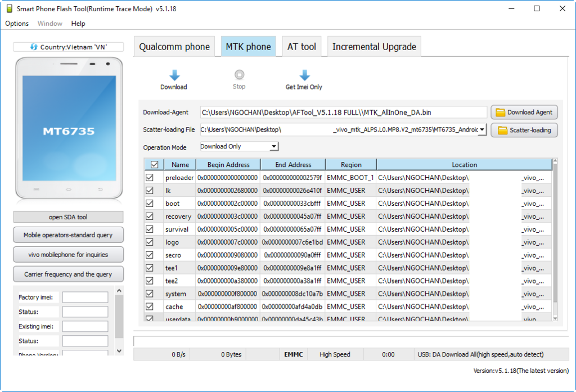Screen dimensions: 576x392
Task: Expand the Scatter-loading File path dropdown
Action: point(482,130)
